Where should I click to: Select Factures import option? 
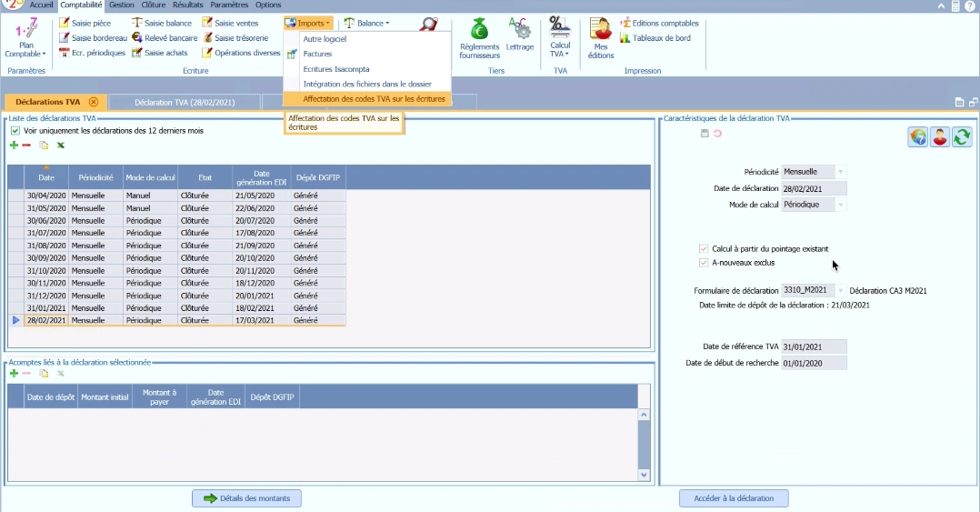point(317,54)
